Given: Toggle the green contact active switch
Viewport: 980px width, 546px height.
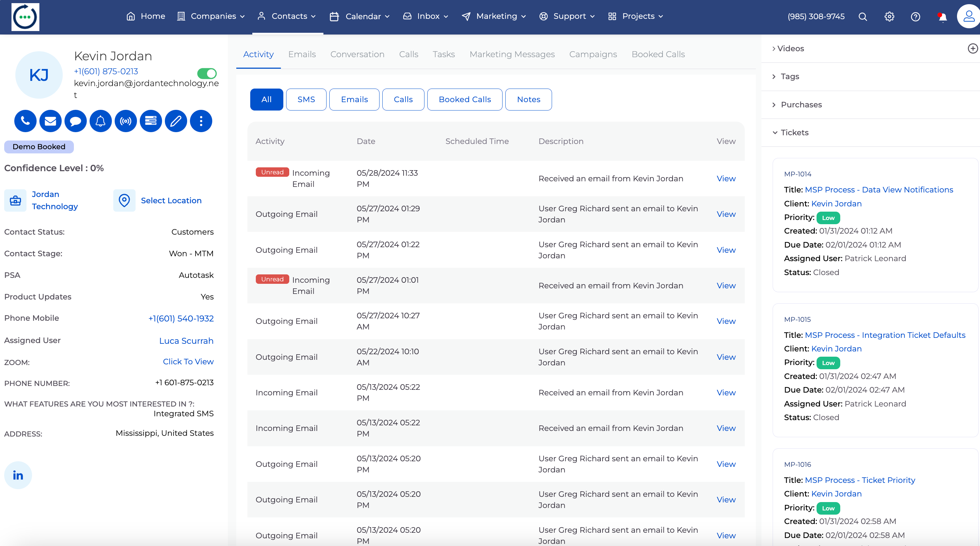Looking at the screenshot, I should pyautogui.click(x=207, y=73).
